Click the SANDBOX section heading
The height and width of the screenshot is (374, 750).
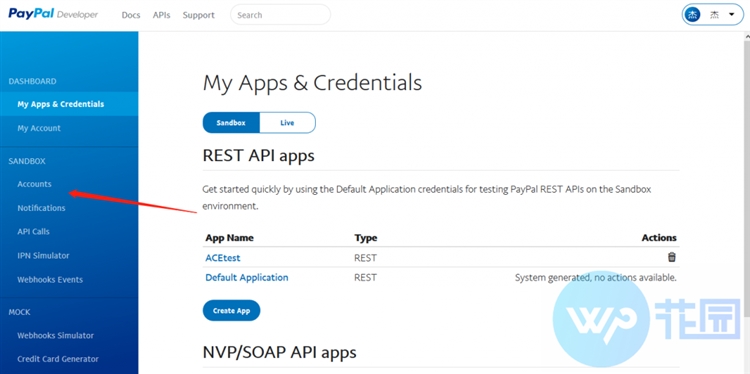click(27, 161)
